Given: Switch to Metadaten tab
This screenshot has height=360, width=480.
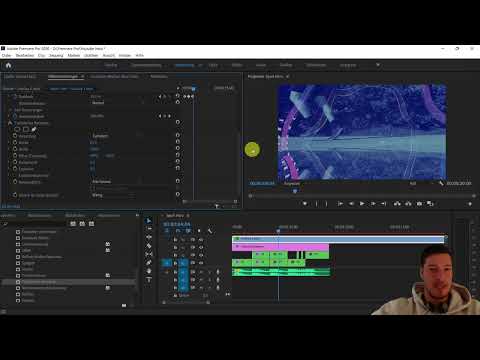Looking at the screenshot, I should 159,77.
